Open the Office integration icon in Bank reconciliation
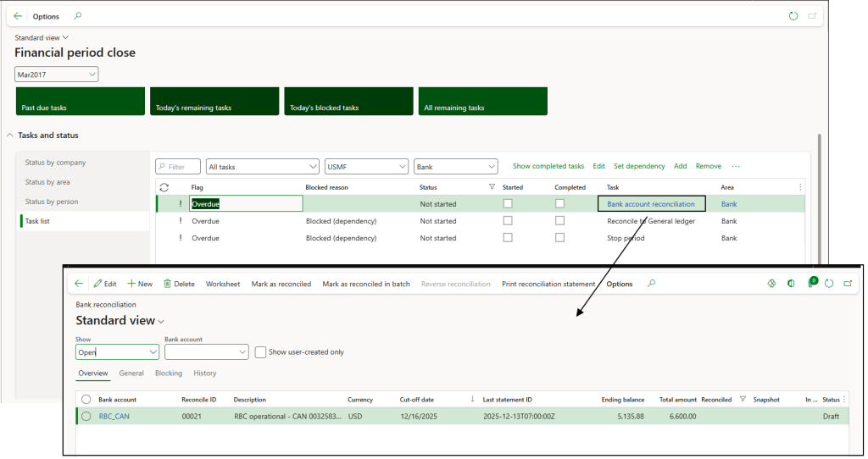Viewport: 868px width, 459px height. point(790,284)
